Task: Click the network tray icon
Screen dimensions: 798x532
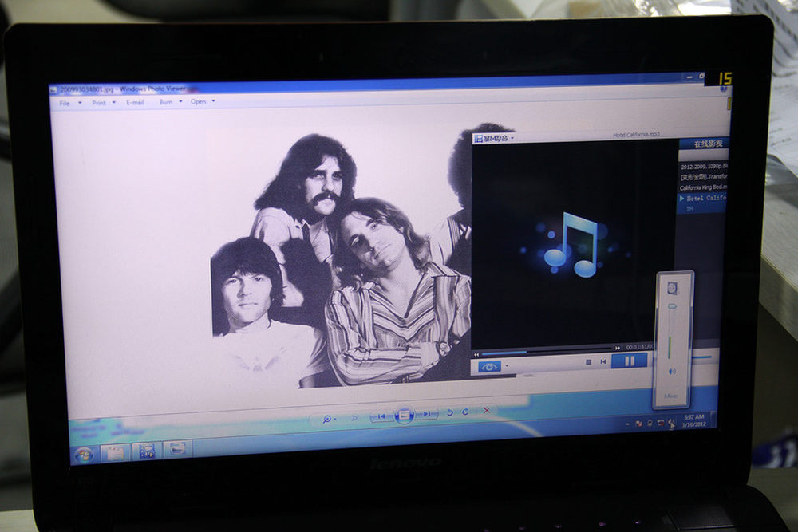Action: coord(661,422)
